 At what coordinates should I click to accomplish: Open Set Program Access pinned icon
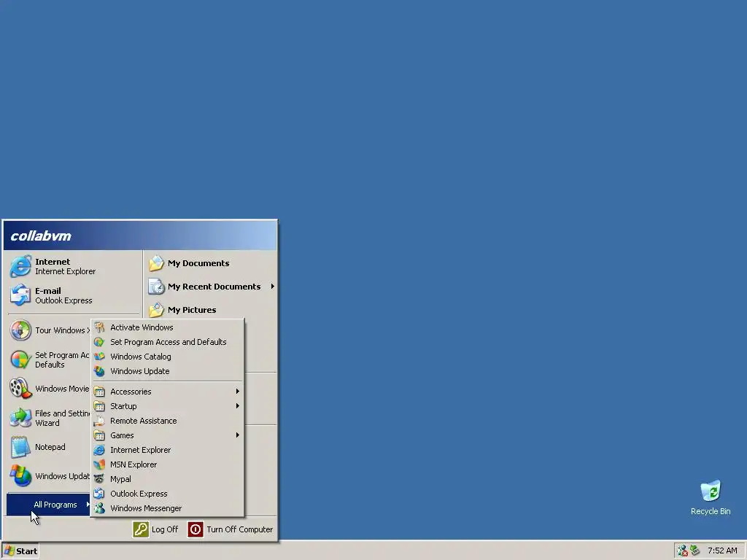coord(20,359)
